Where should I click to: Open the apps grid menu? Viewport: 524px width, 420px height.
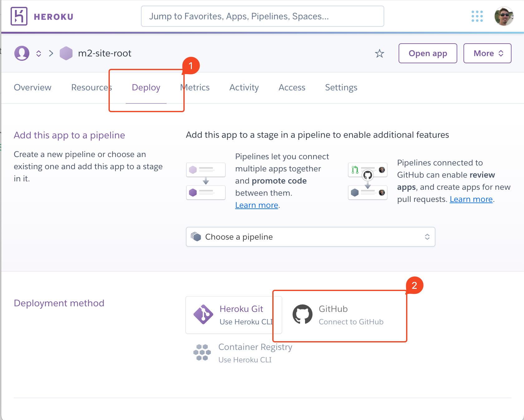pyautogui.click(x=477, y=16)
